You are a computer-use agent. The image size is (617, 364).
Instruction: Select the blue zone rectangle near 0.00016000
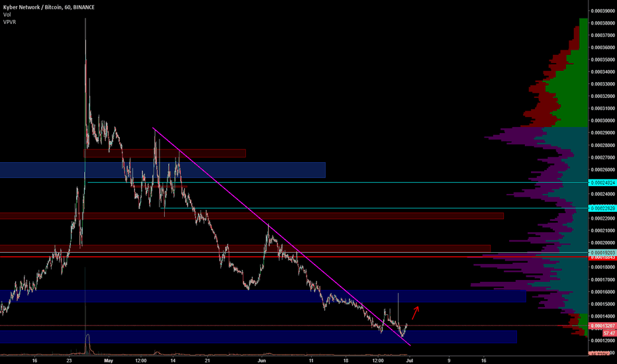[263, 296]
